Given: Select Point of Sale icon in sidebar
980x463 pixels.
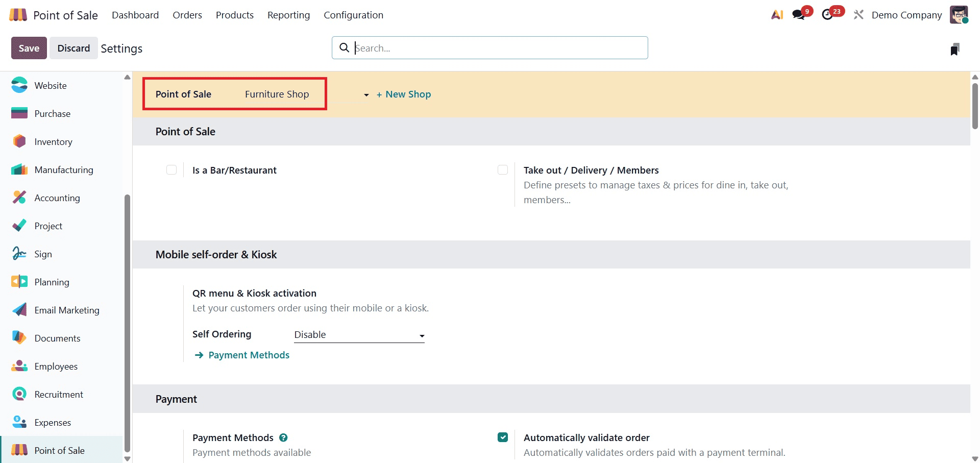Looking at the screenshot, I should point(19,450).
